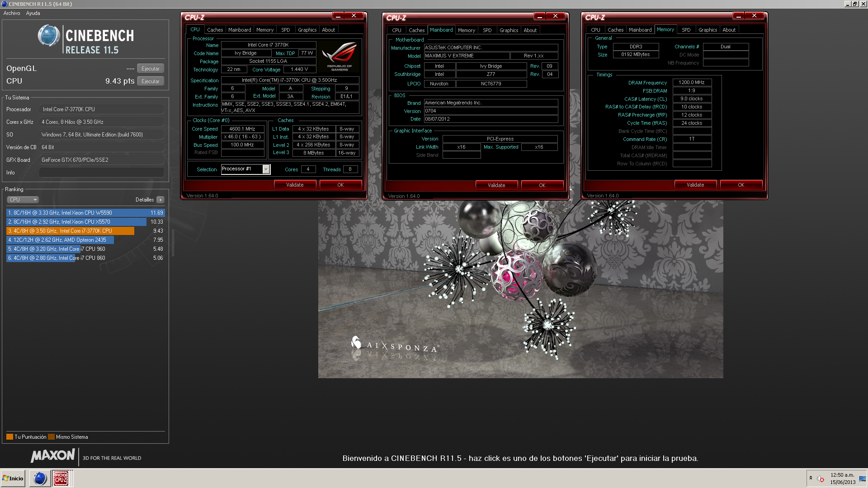The height and width of the screenshot is (488, 868).
Task: Select ranking row i7 CPU 860
Action: tap(85, 258)
